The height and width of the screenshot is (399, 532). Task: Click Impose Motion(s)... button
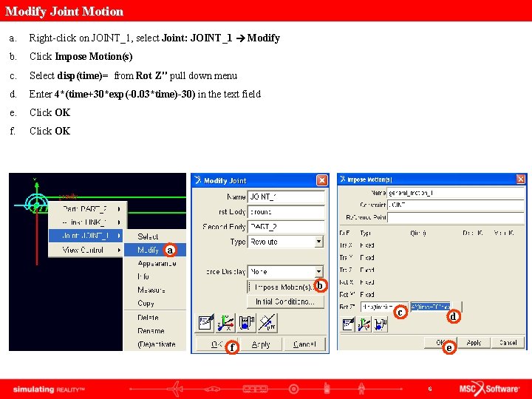pos(285,287)
